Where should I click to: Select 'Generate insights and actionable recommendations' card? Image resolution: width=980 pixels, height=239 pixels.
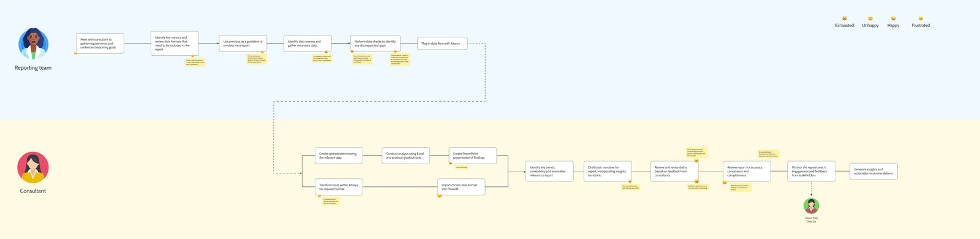pos(874,172)
